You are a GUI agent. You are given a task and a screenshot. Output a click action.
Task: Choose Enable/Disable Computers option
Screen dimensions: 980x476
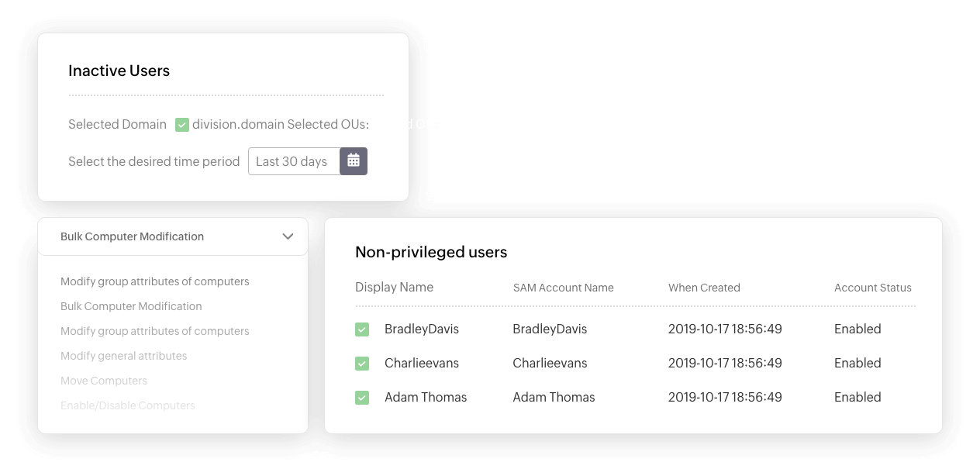click(128, 405)
